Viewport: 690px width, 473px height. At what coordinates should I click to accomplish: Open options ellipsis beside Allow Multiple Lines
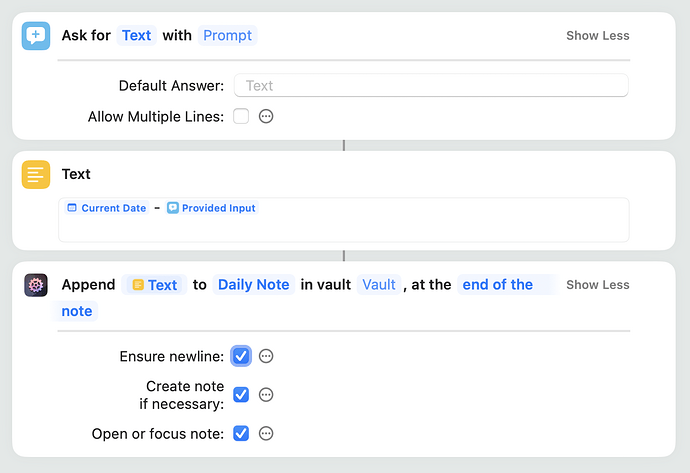pyautogui.click(x=266, y=117)
